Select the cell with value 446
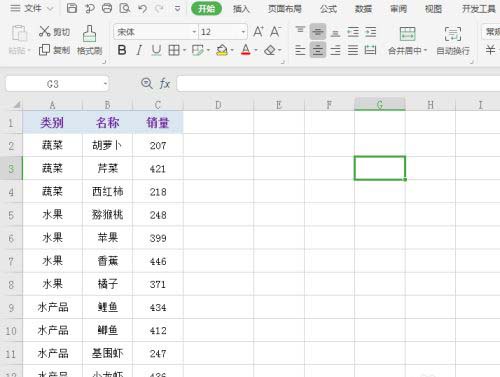Image resolution: width=500 pixels, height=377 pixels. point(158,261)
